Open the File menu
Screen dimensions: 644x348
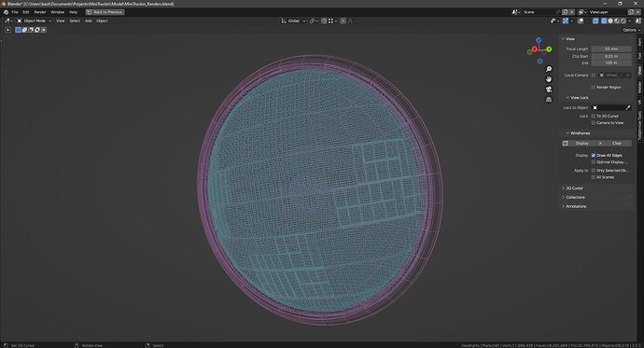pyautogui.click(x=15, y=12)
